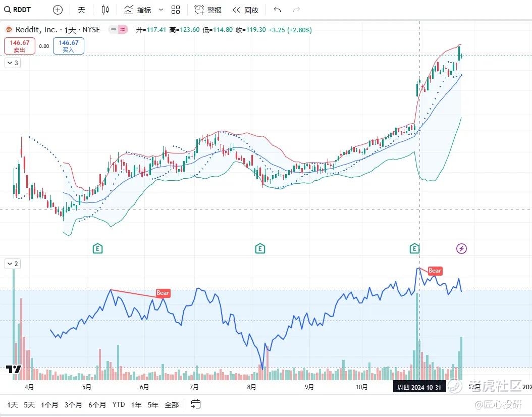The width and height of the screenshot is (532, 417).
Task: Click the 开=117.41 open value
Action: [x=151, y=30]
